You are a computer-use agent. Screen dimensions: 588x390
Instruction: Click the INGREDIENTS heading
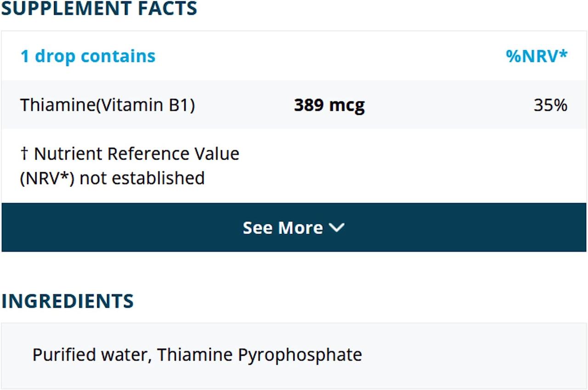pos(68,301)
